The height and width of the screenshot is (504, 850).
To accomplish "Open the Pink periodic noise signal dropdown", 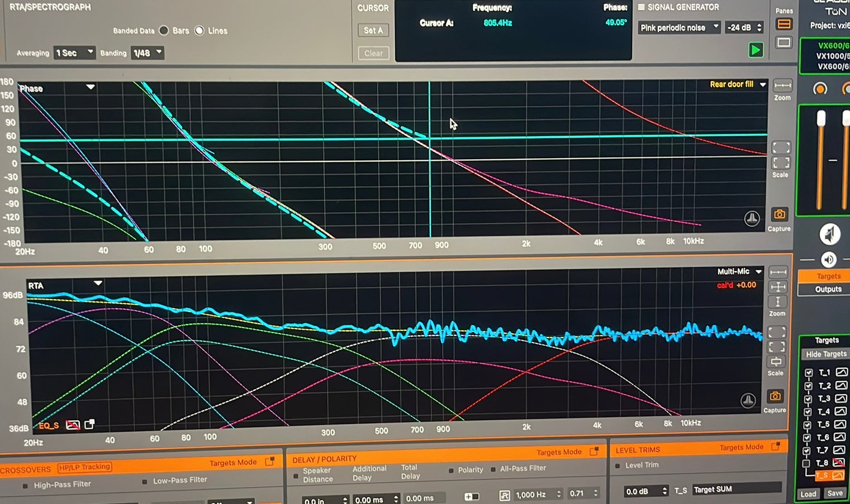I will pyautogui.click(x=678, y=27).
